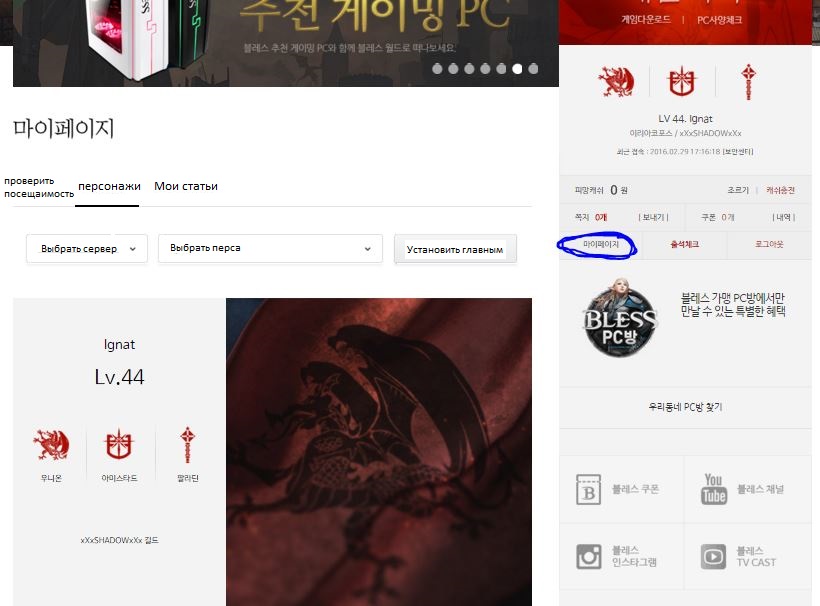Switch to the Мои статьи tab
Image resolution: width=820 pixels, height=606 pixels.
[x=186, y=186]
